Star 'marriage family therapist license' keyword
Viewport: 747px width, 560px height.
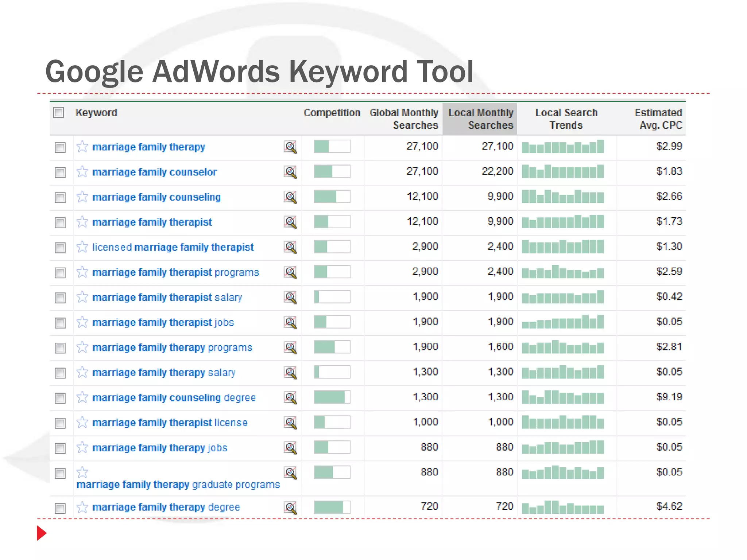[x=82, y=423]
